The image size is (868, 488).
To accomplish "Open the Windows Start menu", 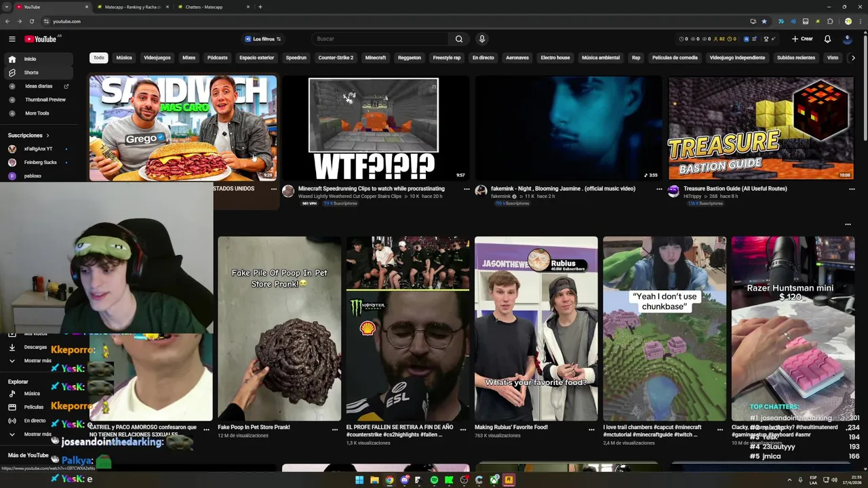I will click(359, 480).
